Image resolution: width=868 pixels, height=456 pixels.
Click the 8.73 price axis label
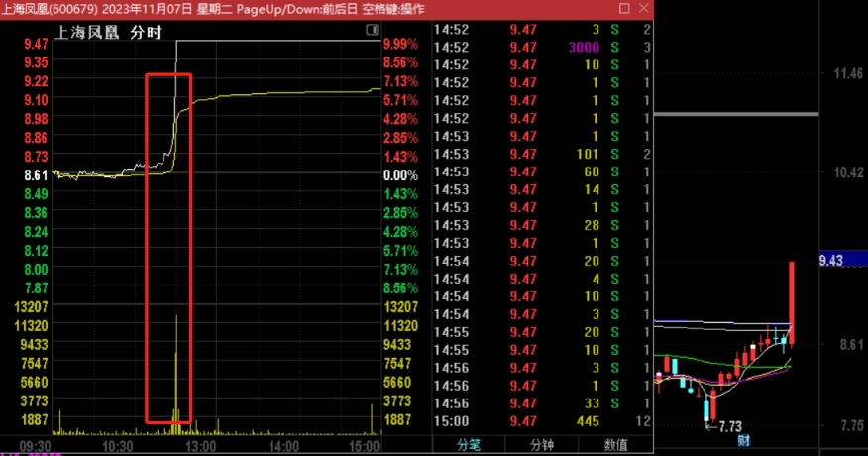36,157
